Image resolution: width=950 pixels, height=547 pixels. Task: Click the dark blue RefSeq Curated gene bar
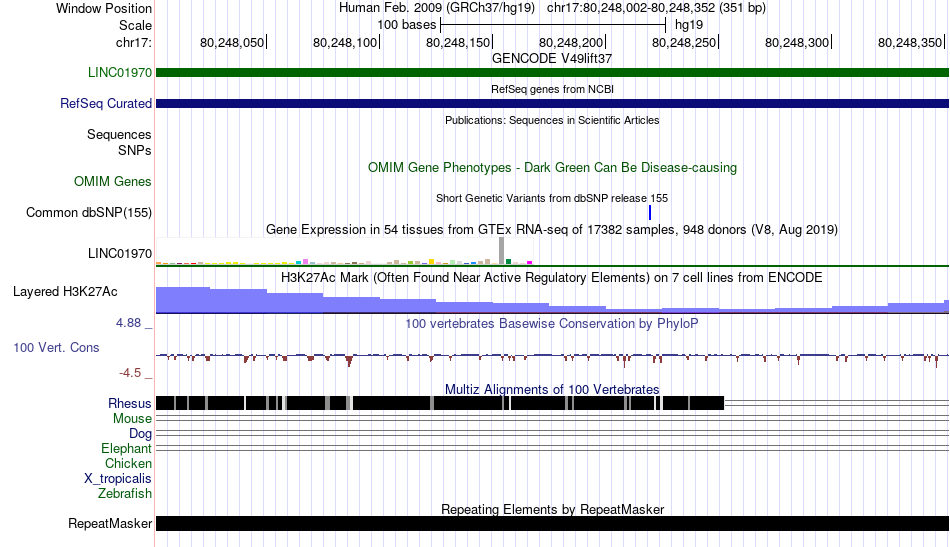[552, 104]
